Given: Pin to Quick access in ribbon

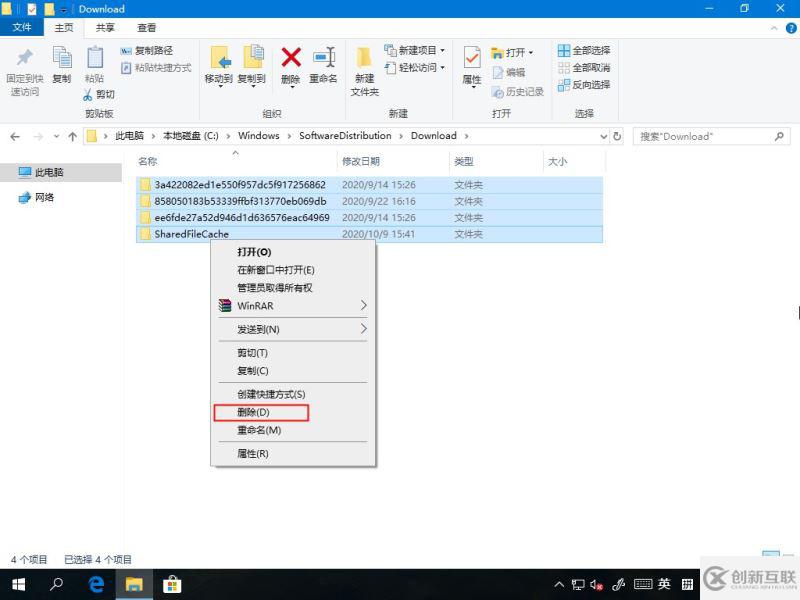Looking at the screenshot, I should [24, 71].
